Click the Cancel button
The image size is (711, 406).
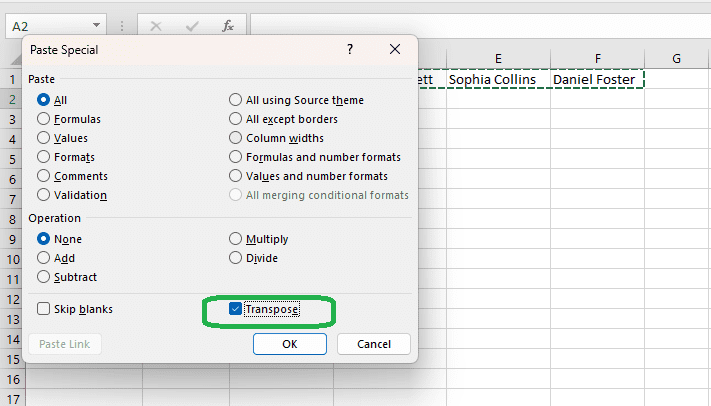tap(374, 344)
